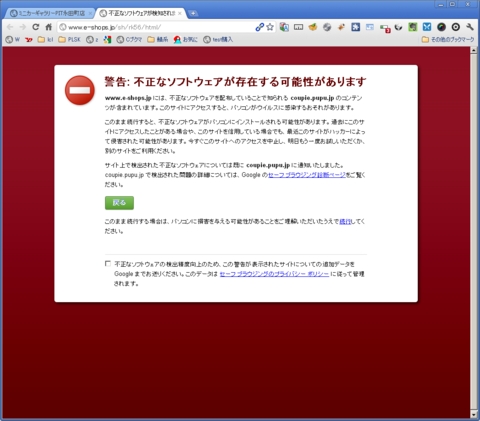Check the send-data-to-Google checkbox
Image resolution: width=480 pixels, height=421 pixels.
pyautogui.click(x=108, y=264)
